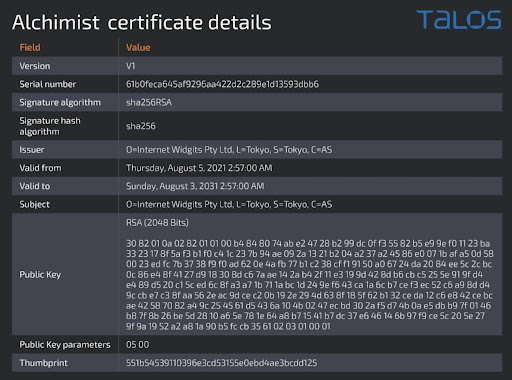Click the 'Valid from' field label
Viewport: 512px width, 380px height.
click(x=40, y=168)
